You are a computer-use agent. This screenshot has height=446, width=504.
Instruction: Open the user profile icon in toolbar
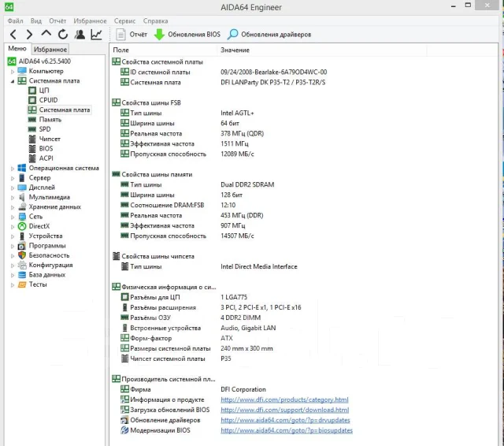(80, 35)
